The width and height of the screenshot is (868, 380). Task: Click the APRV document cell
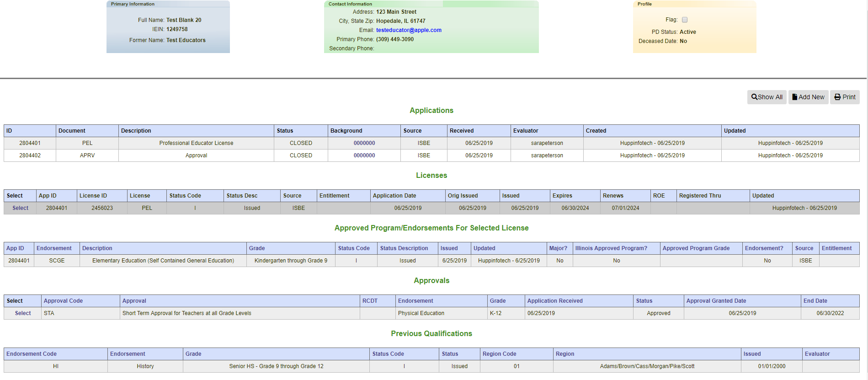pos(87,155)
